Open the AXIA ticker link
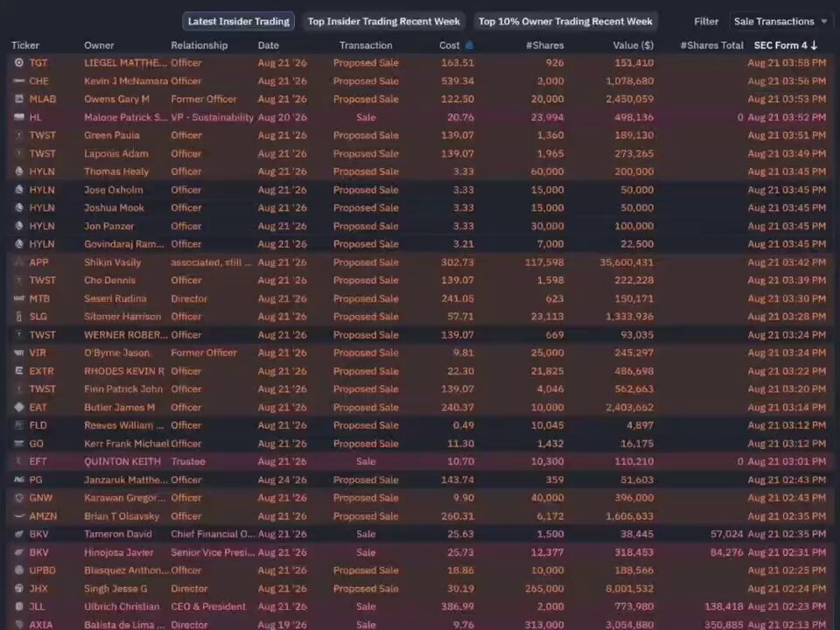Screen dimensions: 840x630 point(41,625)
